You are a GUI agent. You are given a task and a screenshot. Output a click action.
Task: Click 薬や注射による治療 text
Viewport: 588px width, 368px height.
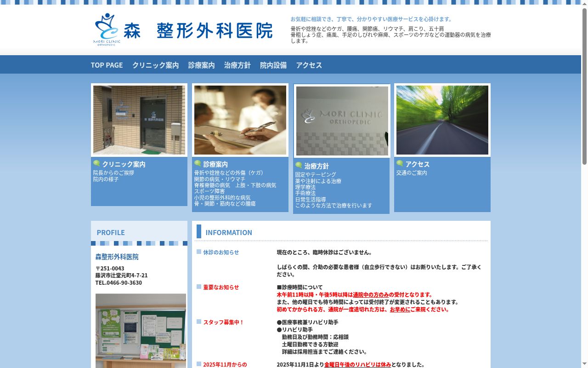pyautogui.click(x=318, y=181)
